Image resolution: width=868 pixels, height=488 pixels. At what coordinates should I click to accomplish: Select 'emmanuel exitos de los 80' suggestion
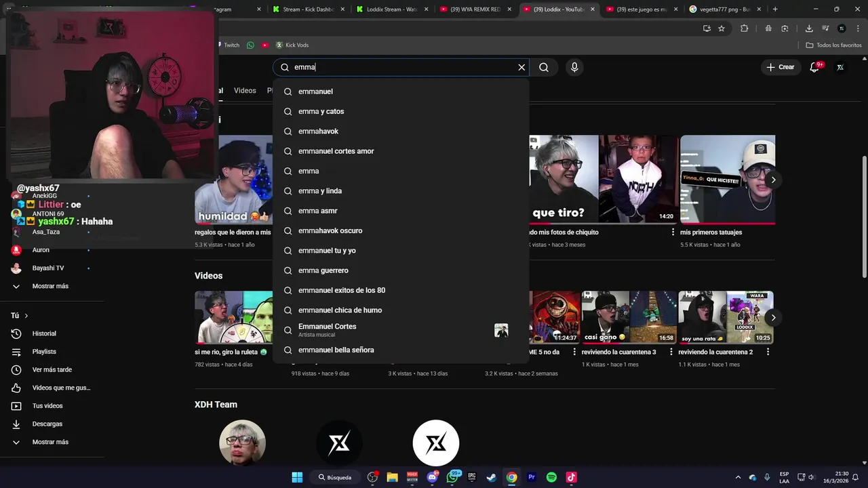coord(401,290)
